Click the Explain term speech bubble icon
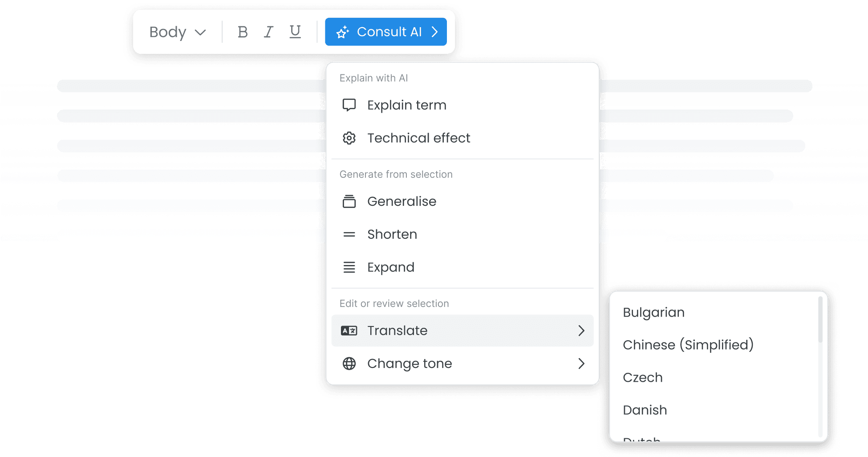The width and height of the screenshot is (868, 457). (x=349, y=105)
